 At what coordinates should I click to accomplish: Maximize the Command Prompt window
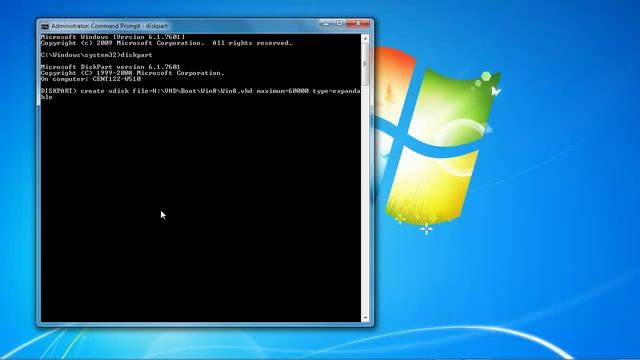pos(339,24)
